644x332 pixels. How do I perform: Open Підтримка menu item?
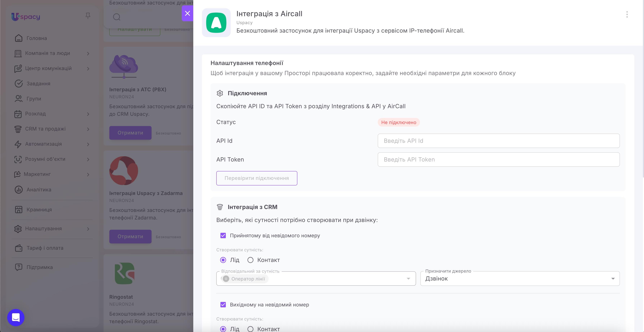(x=40, y=267)
